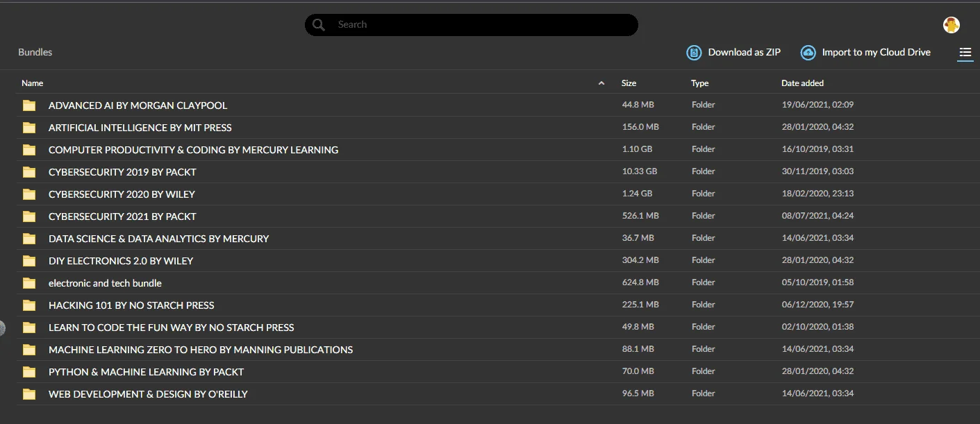Viewport: 980px width, 424px height.
Task: Click the 08/07/2021, 04:24 date
Action: (817, 216)
